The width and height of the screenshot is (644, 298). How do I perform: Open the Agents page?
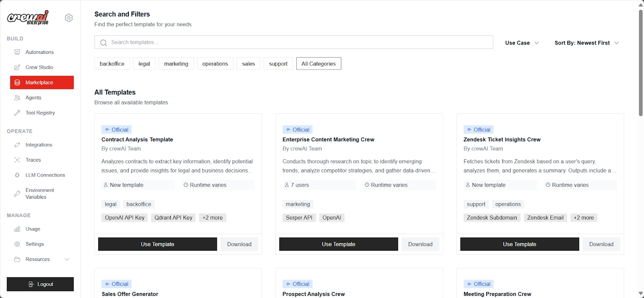42,98
